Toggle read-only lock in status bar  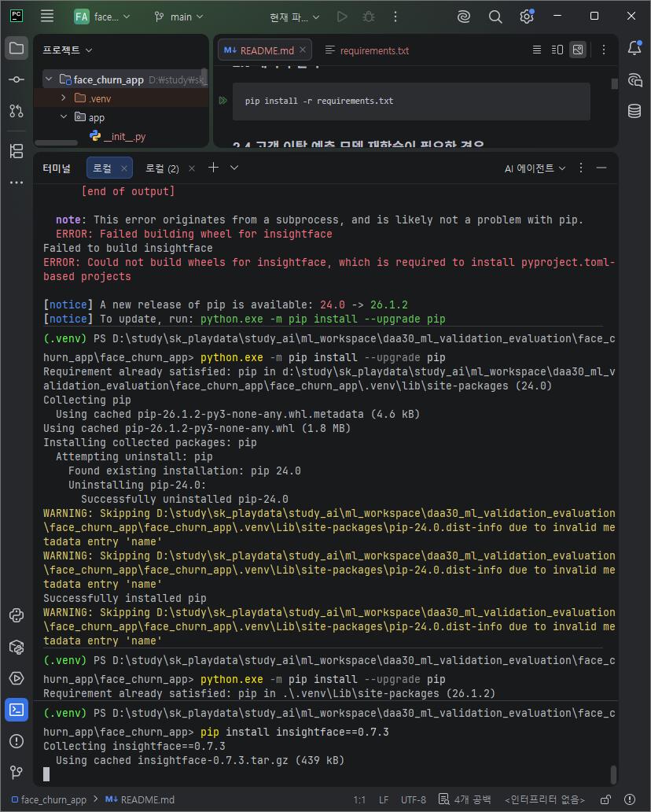click(x=605, y=799)
